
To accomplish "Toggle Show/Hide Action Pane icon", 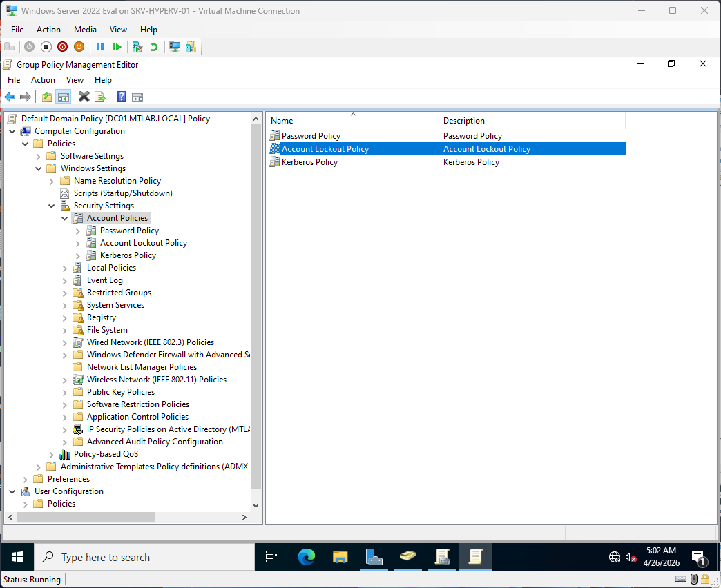I will (137, 97).
